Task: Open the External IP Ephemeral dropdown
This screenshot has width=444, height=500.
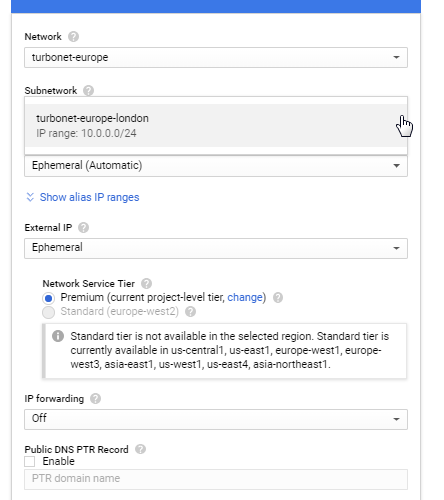Action: tap(216, 248)
